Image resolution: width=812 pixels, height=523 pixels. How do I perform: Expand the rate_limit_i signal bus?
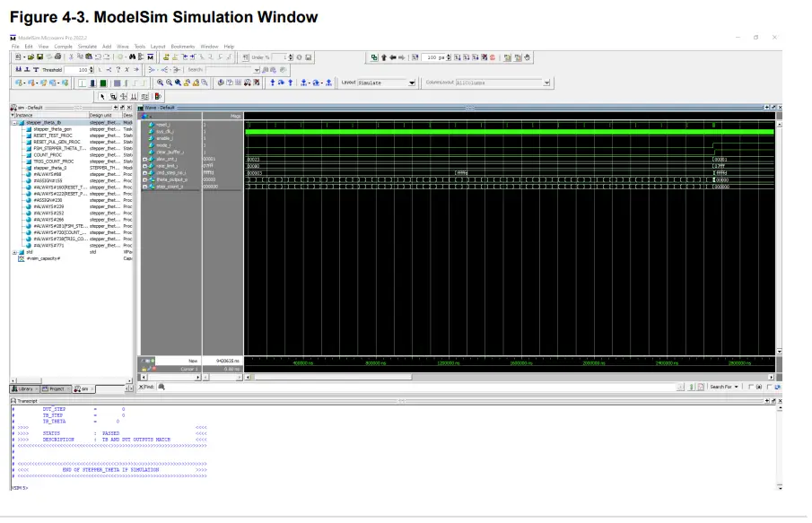point(145,166)
